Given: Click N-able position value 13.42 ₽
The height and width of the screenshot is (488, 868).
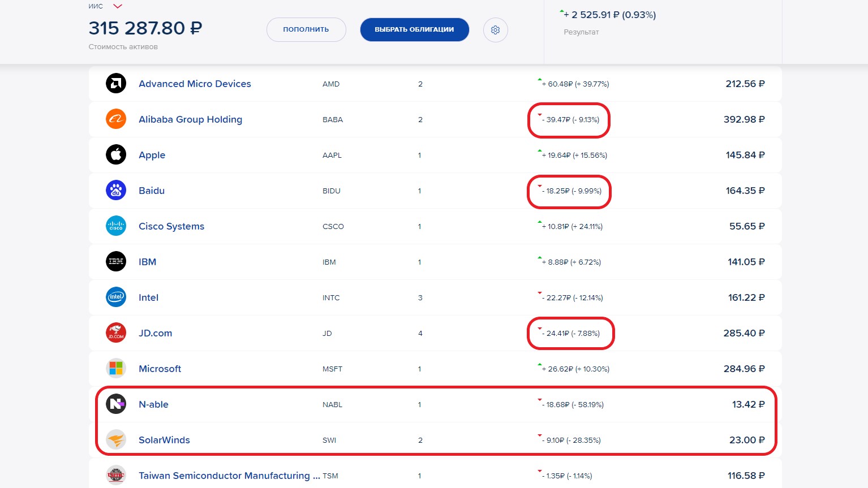Looking at the screenshot, I should 748,404.
